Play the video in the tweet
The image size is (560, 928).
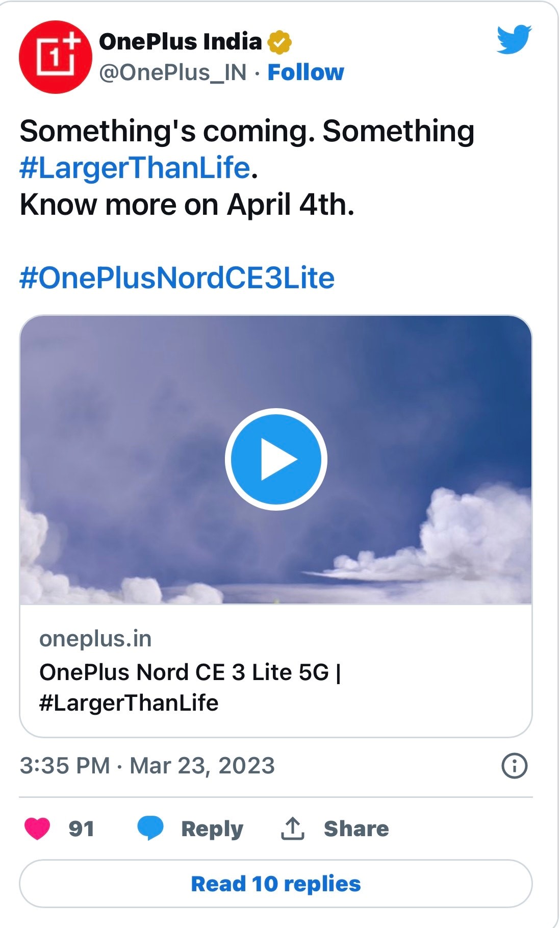[x=276, y=459]
